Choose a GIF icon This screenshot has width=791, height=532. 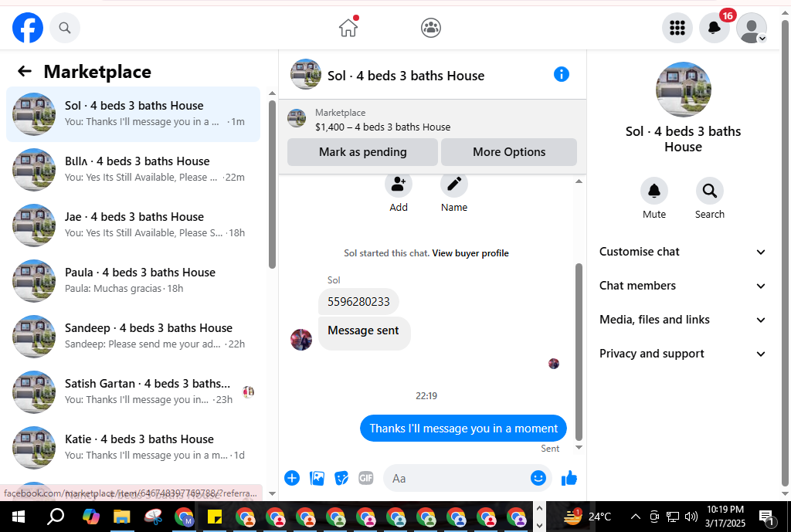(366, 478)
